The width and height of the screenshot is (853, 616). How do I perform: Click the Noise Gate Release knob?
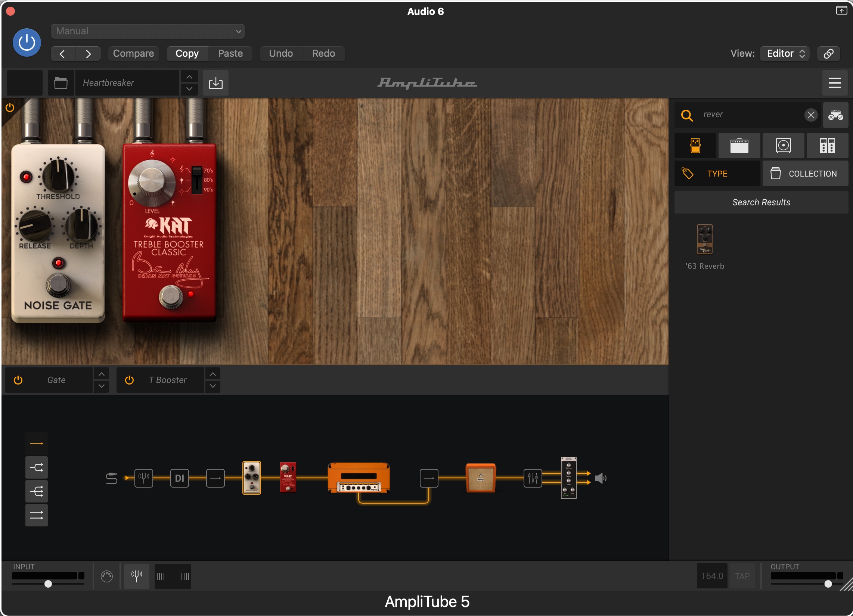click(x=35, y=225)
